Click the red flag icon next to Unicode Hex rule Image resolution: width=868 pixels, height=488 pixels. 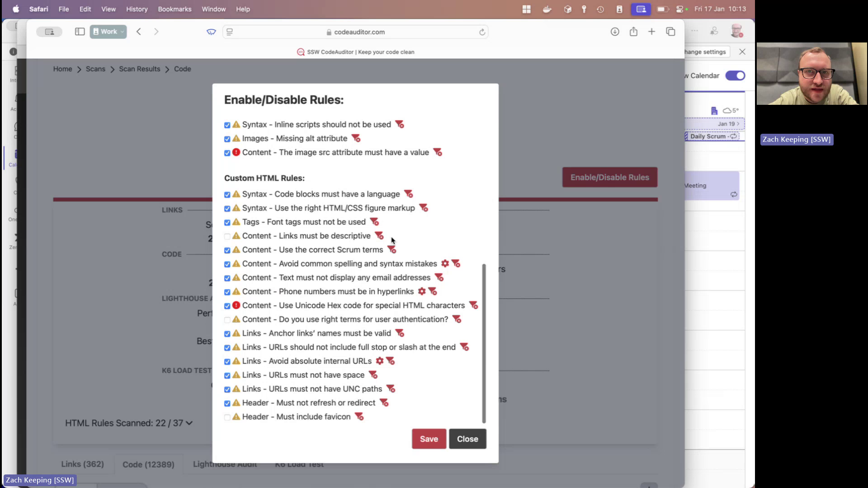coord(474,305)
